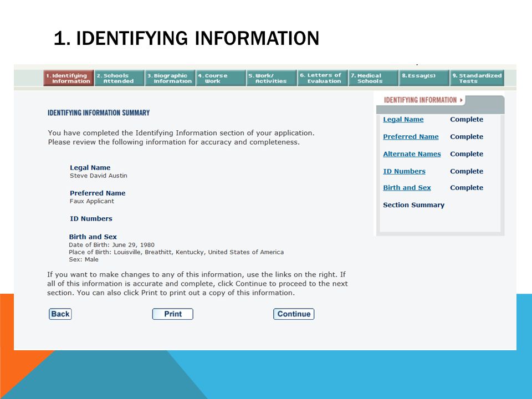532x399 pixels.
Task: Open the Medical Schools tab
Action: pos(373,78)
